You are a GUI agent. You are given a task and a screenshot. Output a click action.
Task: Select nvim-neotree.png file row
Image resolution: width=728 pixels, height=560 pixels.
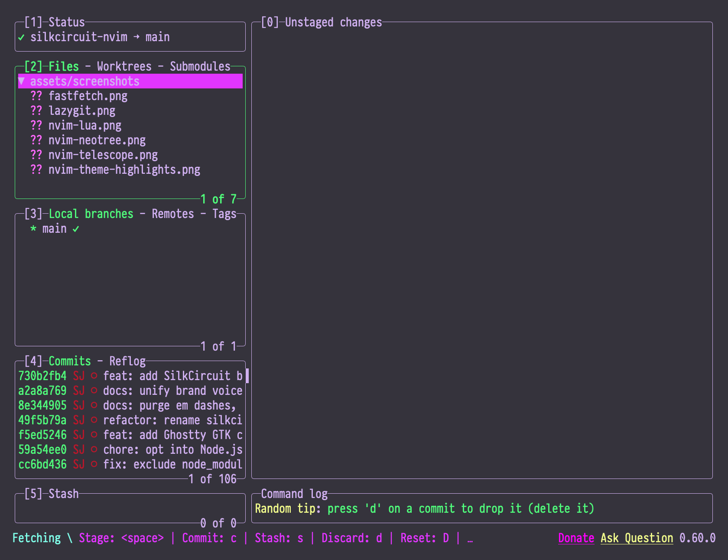click(x=130, y=140)
